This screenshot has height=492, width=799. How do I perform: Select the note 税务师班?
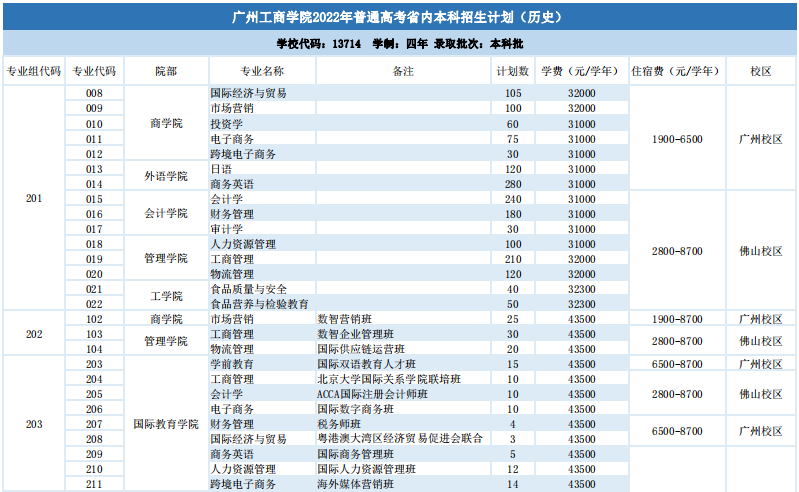339,424
